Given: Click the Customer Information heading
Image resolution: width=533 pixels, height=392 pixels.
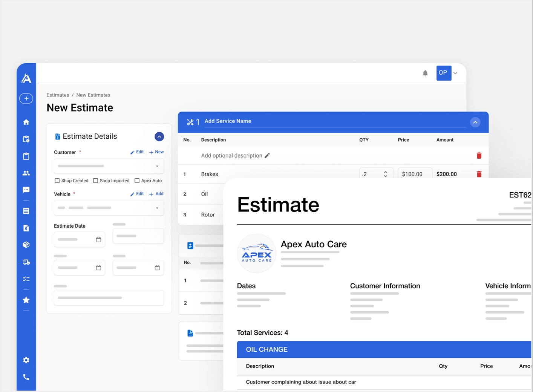Looking at the screenshot, I should 385,286.
